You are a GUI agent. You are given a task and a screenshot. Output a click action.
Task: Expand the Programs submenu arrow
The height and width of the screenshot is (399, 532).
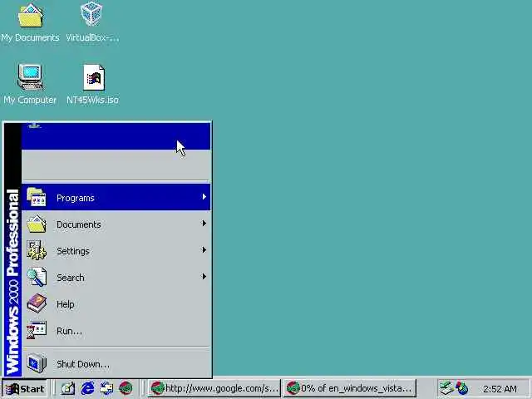point(204,197)
